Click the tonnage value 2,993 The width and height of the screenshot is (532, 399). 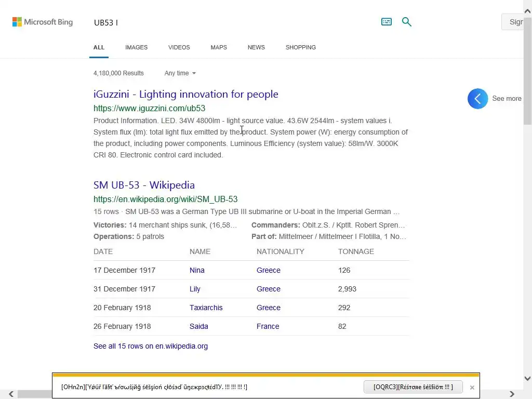coord(347,289)
